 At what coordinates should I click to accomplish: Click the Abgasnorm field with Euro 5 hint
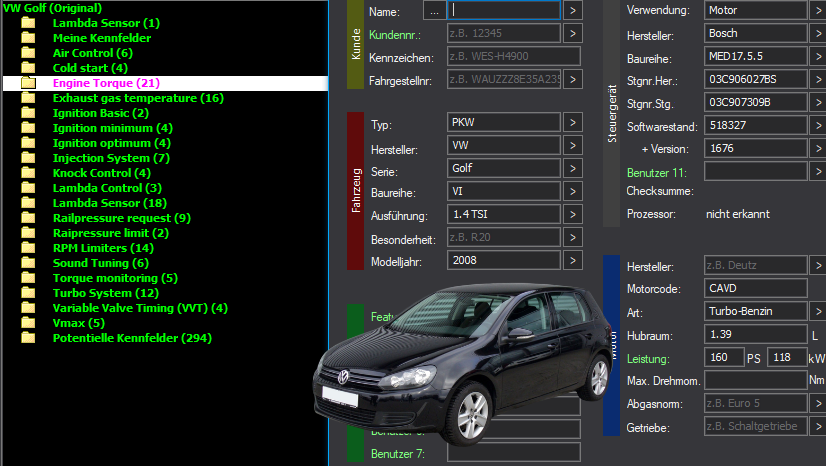click(756, 403)
